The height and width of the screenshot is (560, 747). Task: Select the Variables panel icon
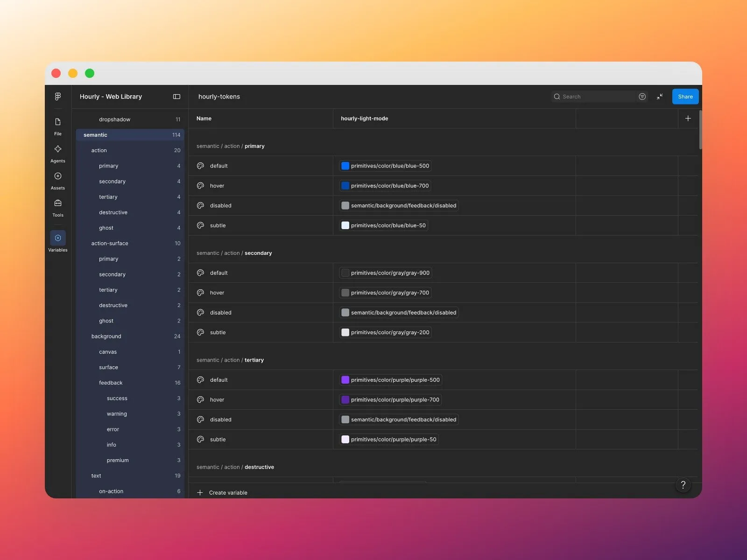(x=58, y=238)
